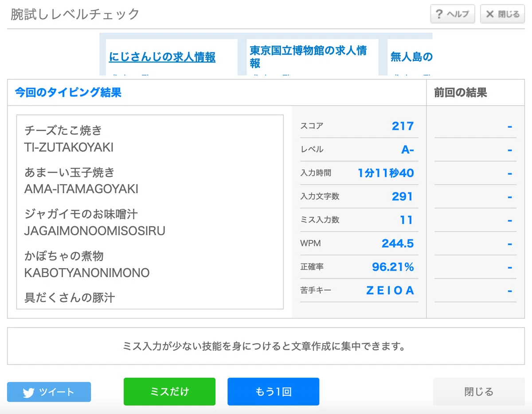Click the 前回の結果 heading

click(461, 92)
